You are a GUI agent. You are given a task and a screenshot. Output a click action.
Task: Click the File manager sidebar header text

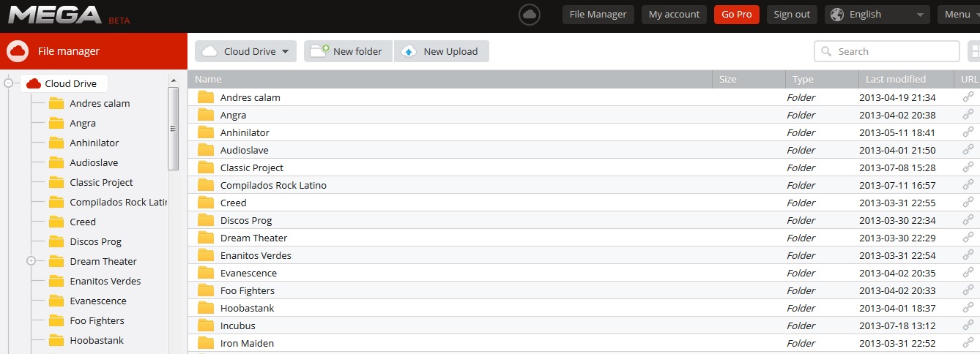[x=68, y=51]
